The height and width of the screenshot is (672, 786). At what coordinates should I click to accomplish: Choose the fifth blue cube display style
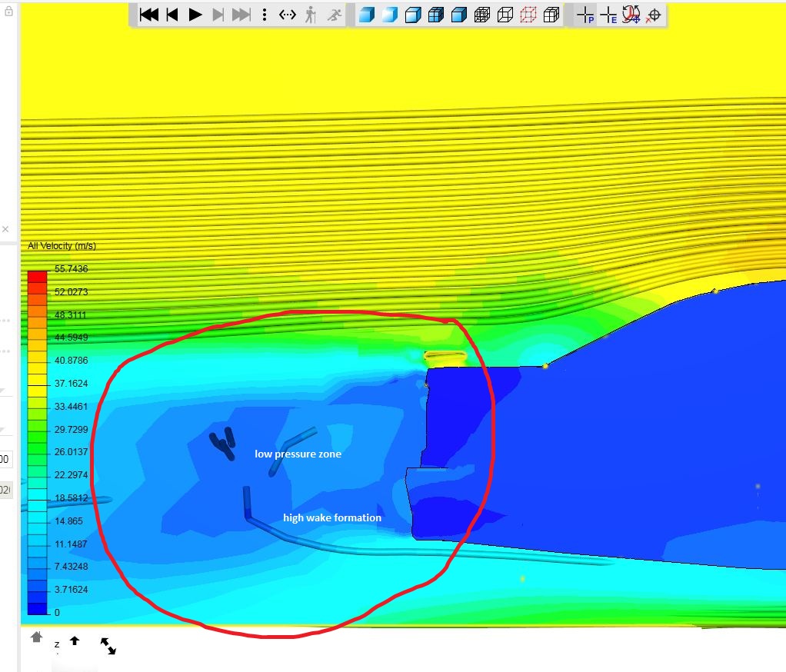[459, 15]
